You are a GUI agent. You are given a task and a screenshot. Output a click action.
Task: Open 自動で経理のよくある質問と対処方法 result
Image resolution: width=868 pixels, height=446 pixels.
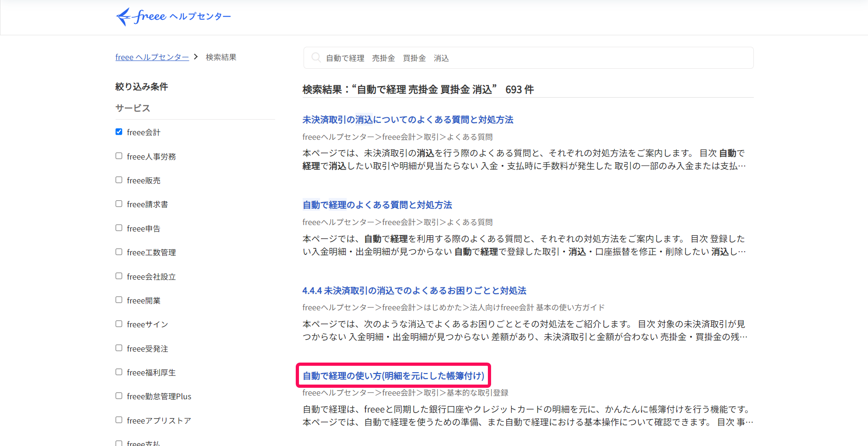pyautogui.click(x=377, y=205)
